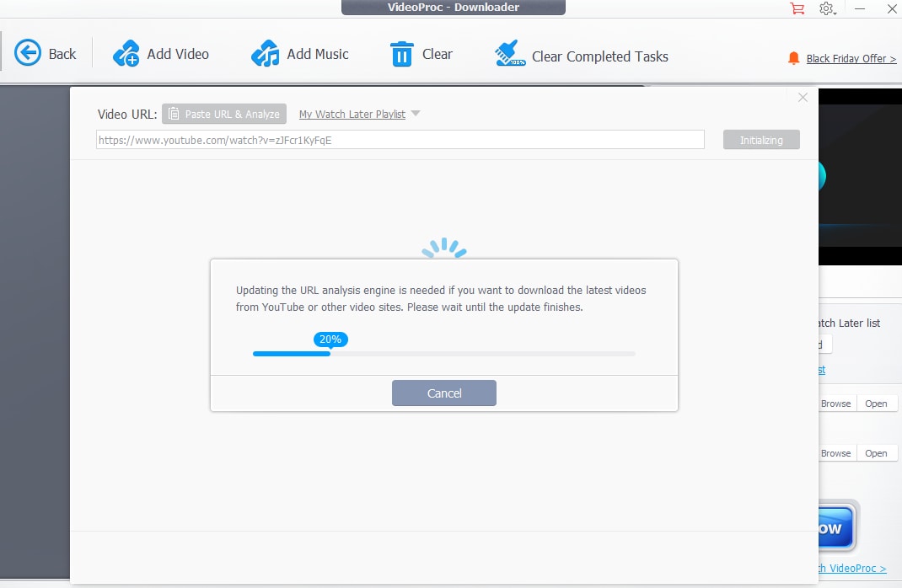The width and height of the screenshot is (902, 588).
Task: Expand the Watch Later Playlist dropdown arrow
Action: pyautogui.click(x=416, y=113)
